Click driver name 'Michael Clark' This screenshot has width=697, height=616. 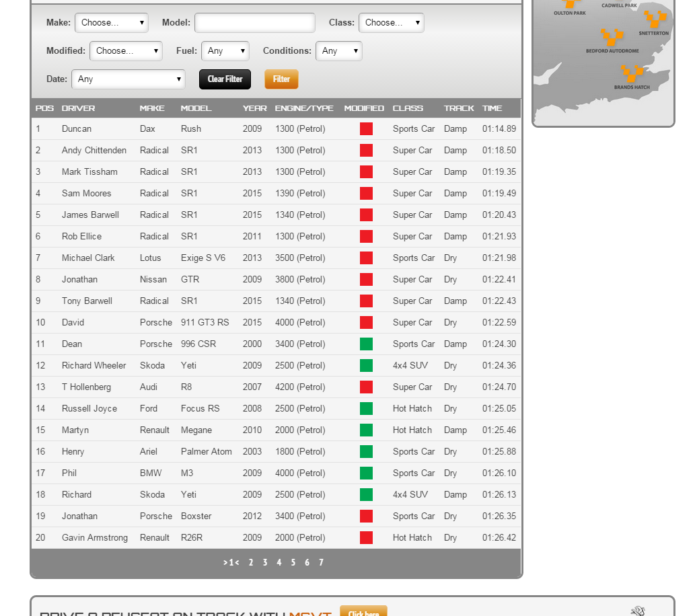[88, 258]
